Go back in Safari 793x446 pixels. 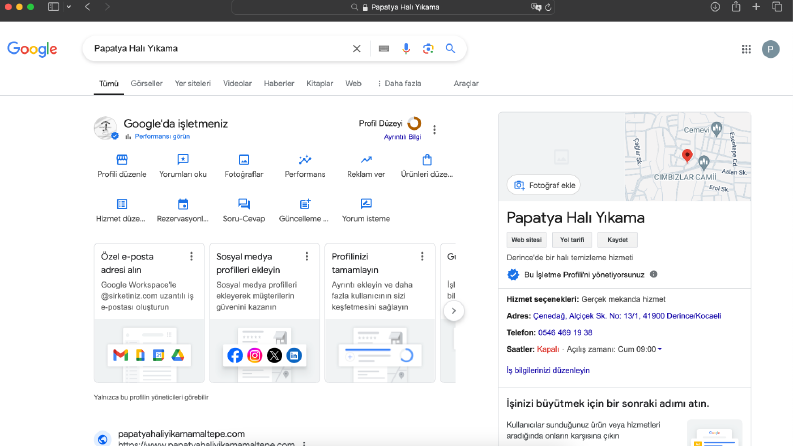[x=87, y=7]
